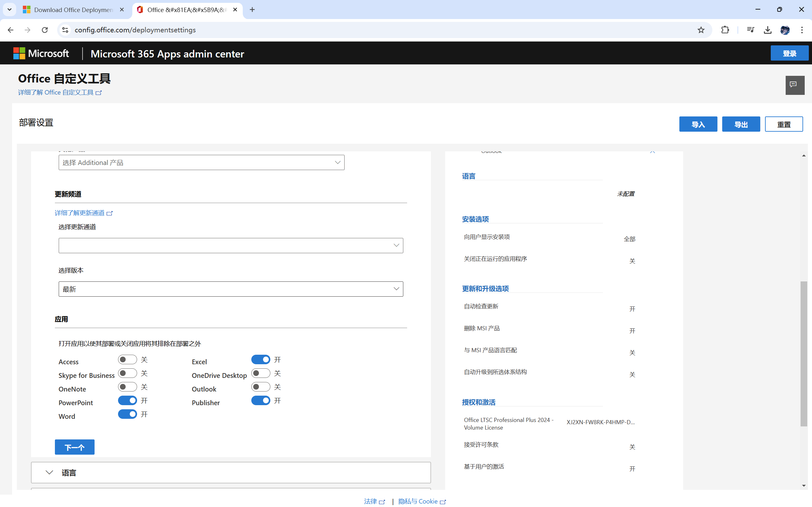Turn off the Publisher switch
Screen dimensions: 812x507
[x=261, y=400]
